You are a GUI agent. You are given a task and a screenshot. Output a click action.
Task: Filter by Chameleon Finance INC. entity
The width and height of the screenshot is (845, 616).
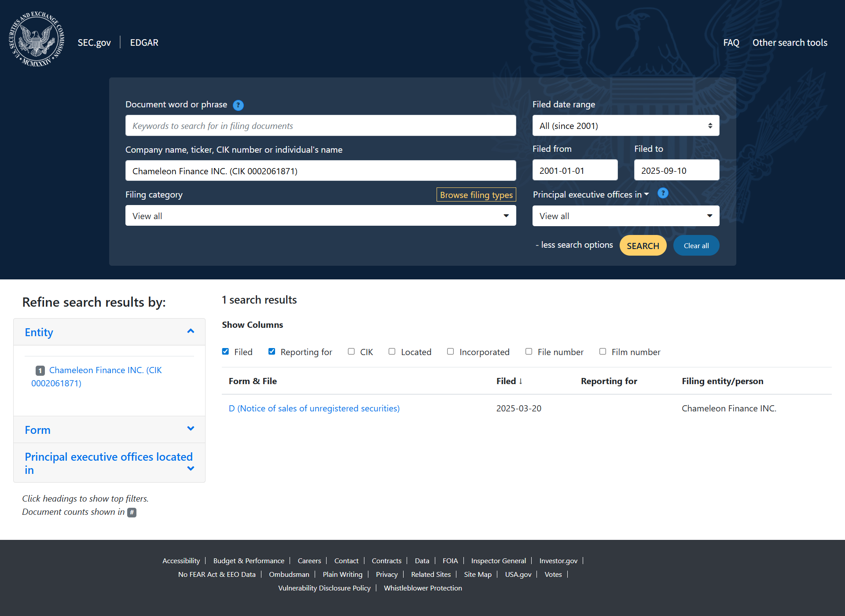pos(96,377)
